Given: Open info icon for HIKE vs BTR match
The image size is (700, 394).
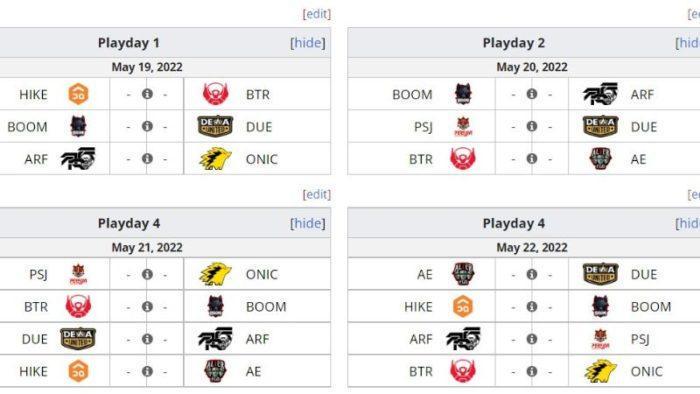Looking at the screenshot, I should (147, 94).
